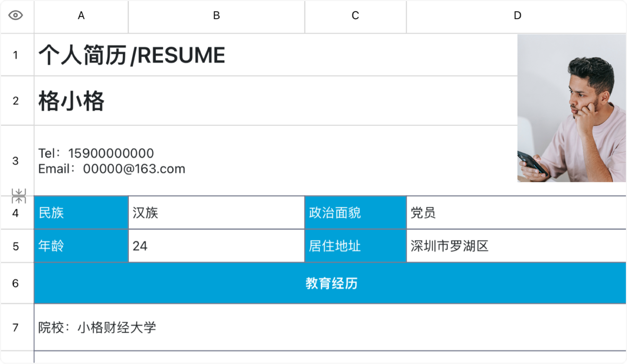This screenshot has width=627, height=364.
Task: Select row 5 header
Action: pyautogui.click(x=17, y=246)
